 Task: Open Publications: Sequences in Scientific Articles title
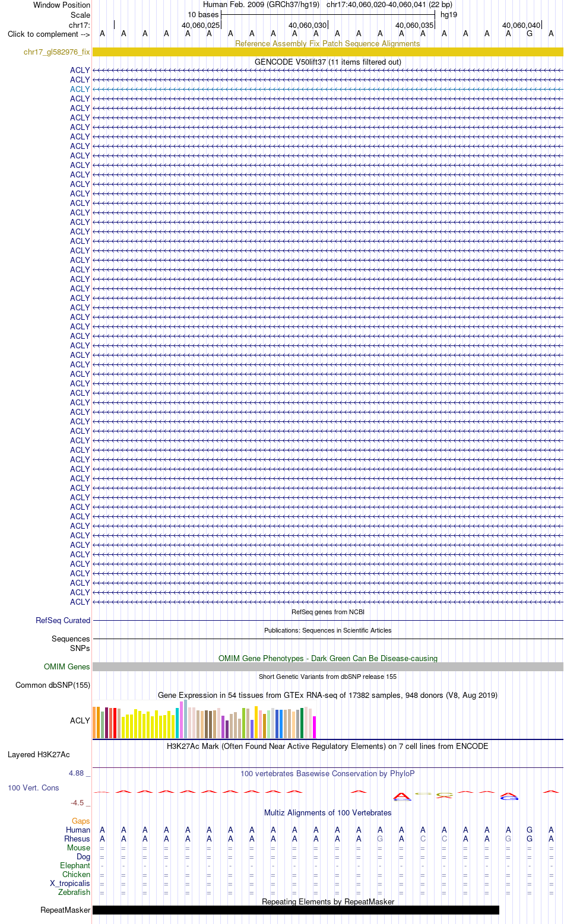(328, 630)
